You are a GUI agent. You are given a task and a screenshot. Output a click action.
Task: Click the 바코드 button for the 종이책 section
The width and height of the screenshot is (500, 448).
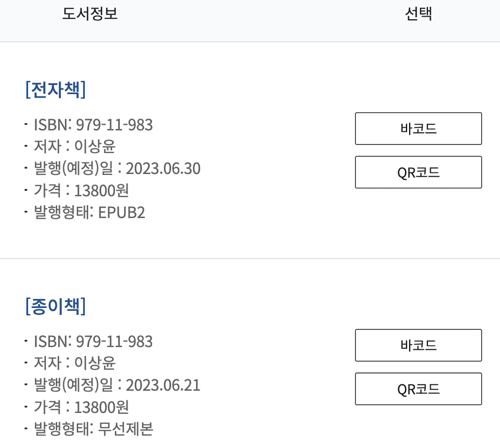(418, 345)
